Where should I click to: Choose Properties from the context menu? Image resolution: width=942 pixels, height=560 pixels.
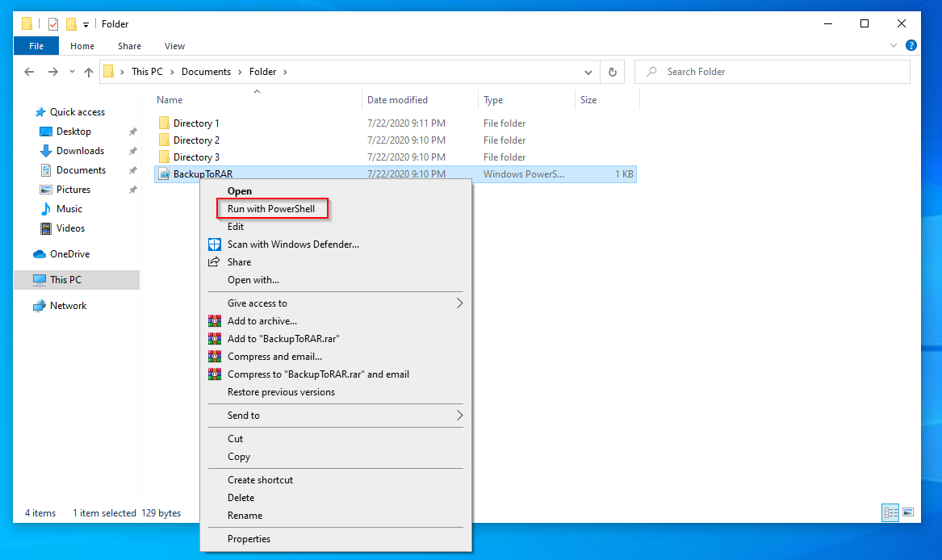(x=249, y=539)
